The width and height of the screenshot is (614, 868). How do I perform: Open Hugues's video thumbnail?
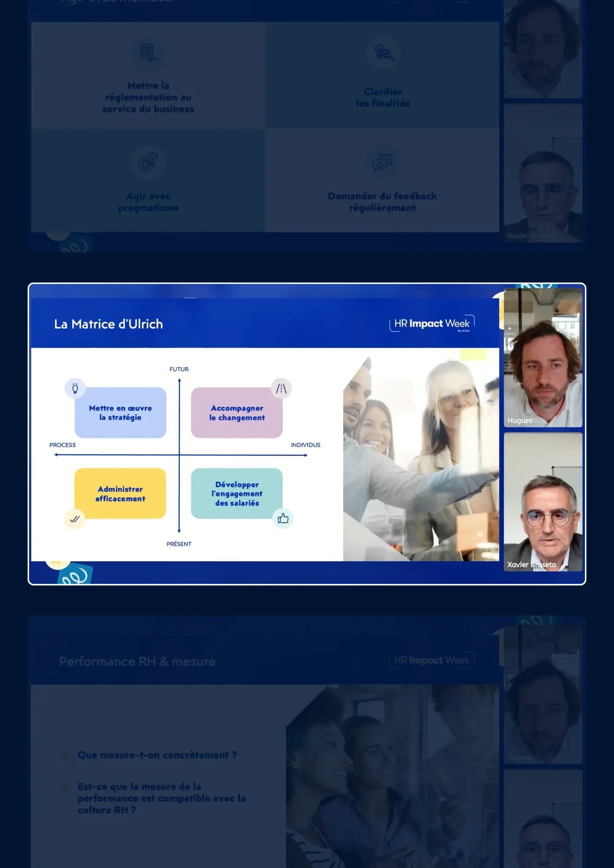(x=543, y=358)
